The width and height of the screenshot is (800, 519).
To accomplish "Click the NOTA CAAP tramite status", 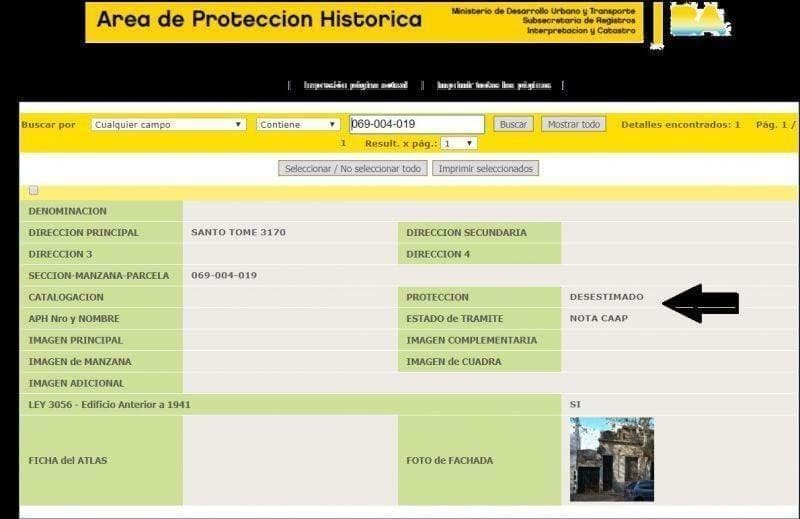I will point(598,319).
